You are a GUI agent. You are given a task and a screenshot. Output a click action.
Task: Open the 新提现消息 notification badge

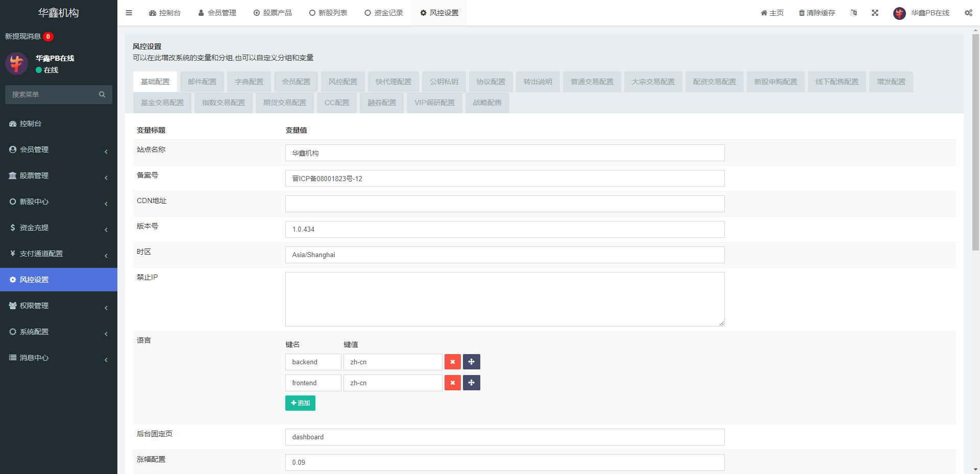tap(48, 36)
